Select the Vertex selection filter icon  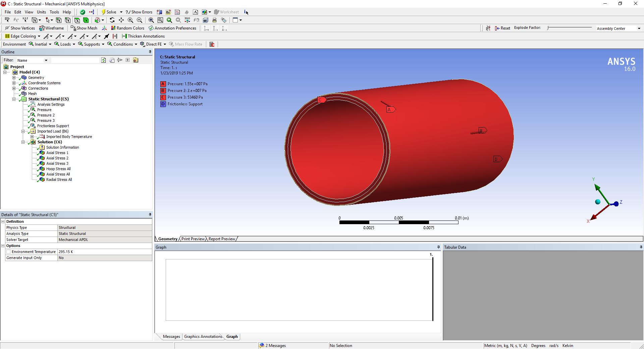(59, 20)
